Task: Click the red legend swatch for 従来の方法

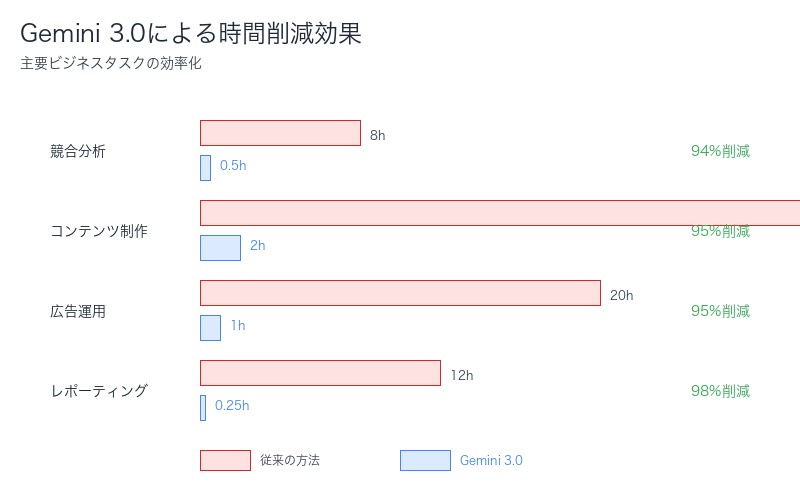Action: pos(225,460)
